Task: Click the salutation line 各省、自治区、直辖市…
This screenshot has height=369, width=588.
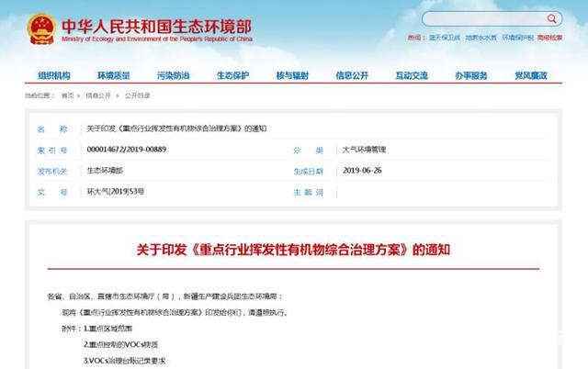Action: click(x=165, y=296)
